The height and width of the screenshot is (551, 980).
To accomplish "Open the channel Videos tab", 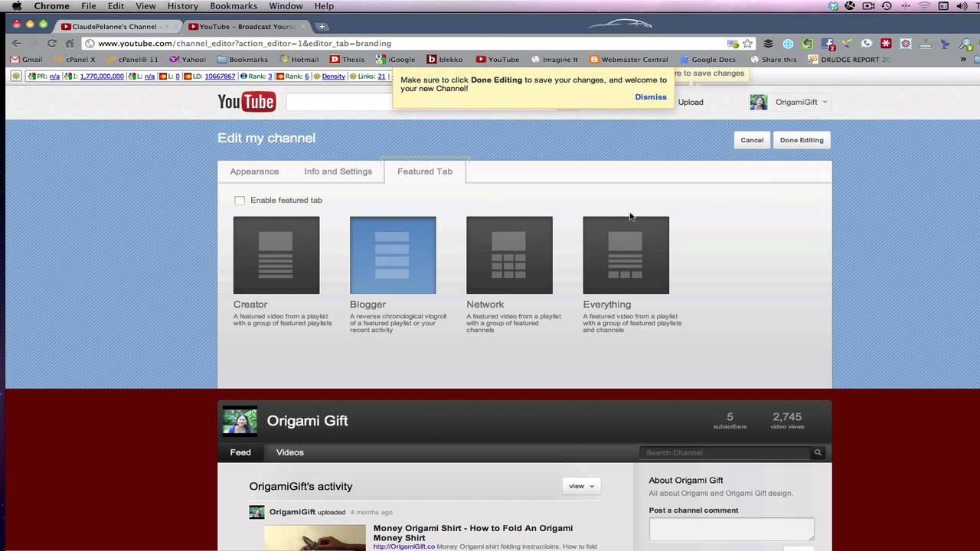I will click(x=290, y=452).
